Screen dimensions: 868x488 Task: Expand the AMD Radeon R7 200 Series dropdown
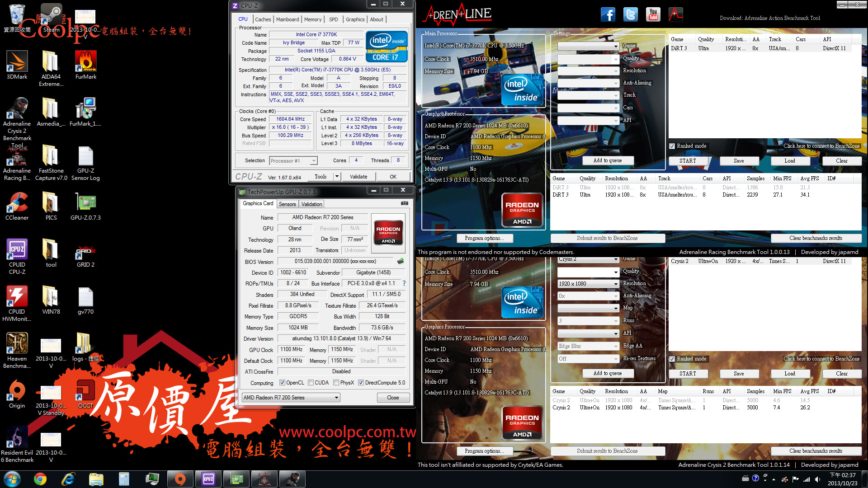[x=291, y=398]
